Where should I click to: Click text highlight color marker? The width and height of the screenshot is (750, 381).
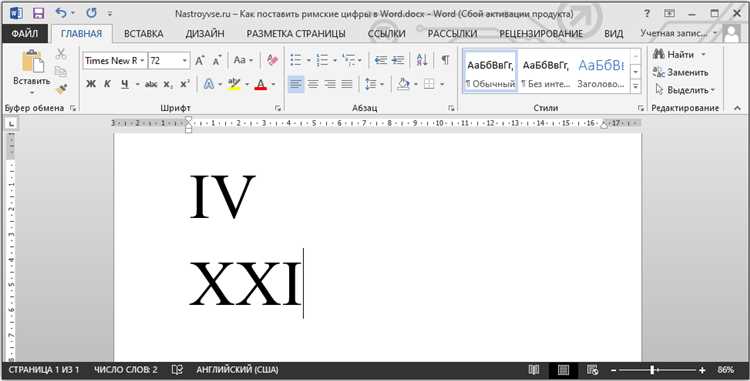pos(234,85)
